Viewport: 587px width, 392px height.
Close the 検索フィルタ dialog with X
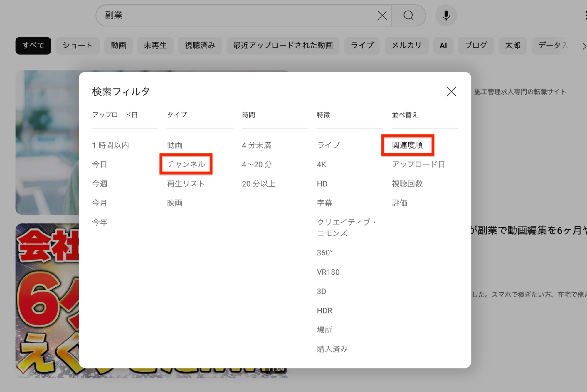click(x=451, y=92)
